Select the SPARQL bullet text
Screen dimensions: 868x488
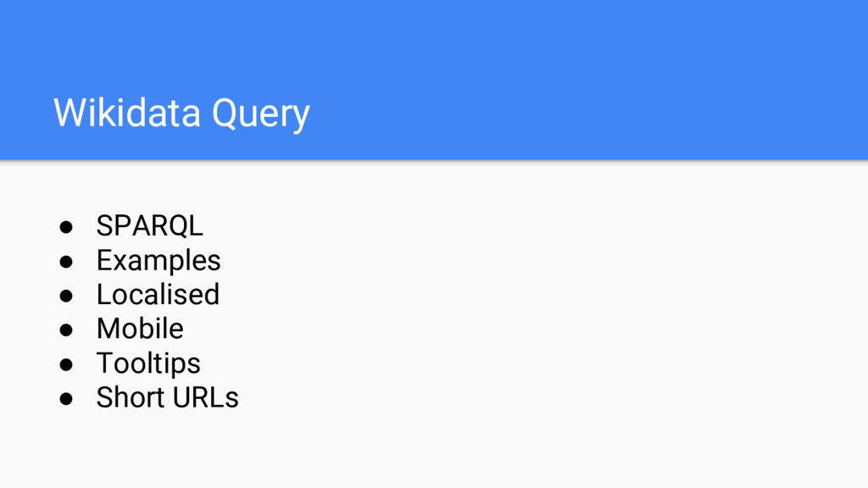coord(149,225)
